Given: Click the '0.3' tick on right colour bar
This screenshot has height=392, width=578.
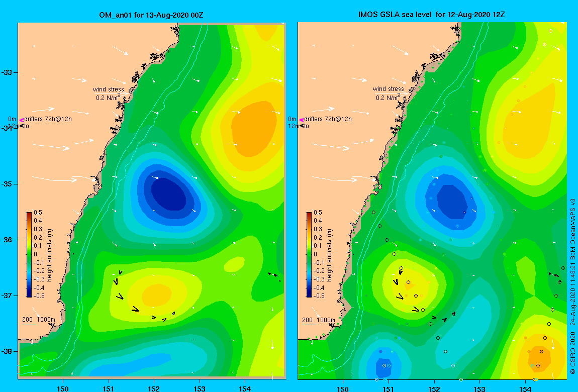Looking at the screenshot, I should pyautogui.click(x=318, y=229).
